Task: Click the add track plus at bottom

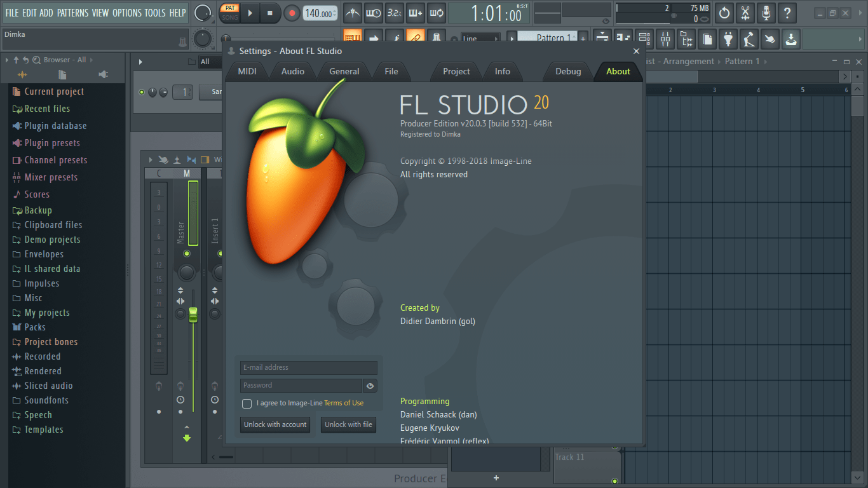Action: (496, 478)
